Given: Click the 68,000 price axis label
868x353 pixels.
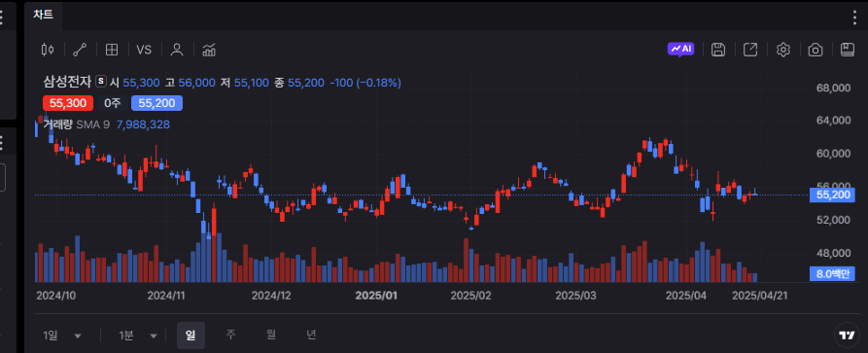Looking at the screenshot, I should point(833,88).
